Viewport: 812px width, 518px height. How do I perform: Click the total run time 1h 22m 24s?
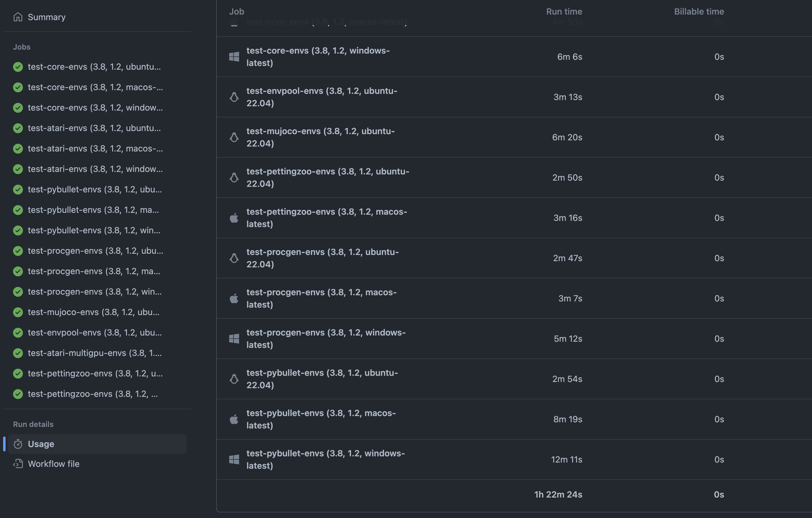click(558, 494)
